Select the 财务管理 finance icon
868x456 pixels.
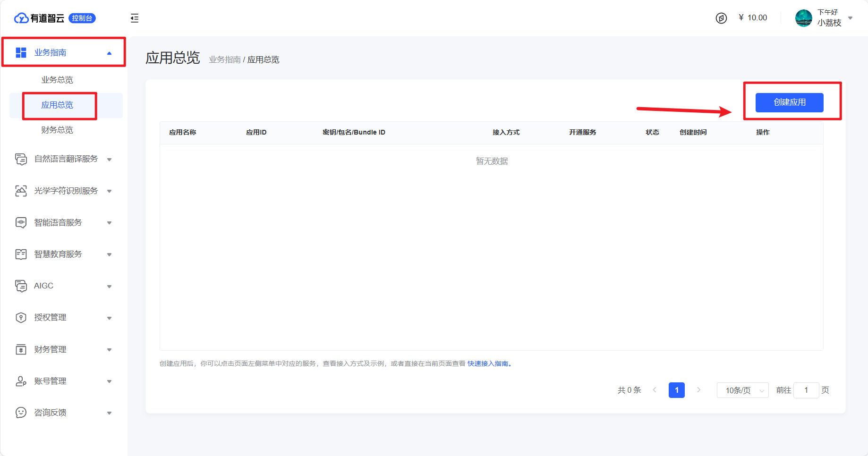(20, 349)
